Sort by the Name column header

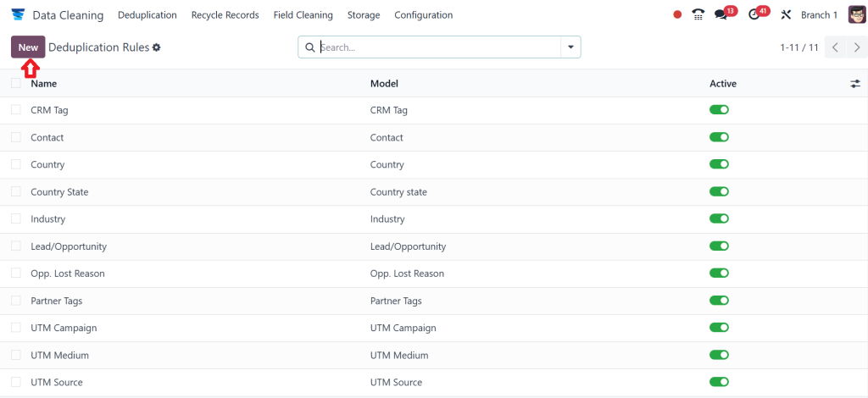(44, 84)
